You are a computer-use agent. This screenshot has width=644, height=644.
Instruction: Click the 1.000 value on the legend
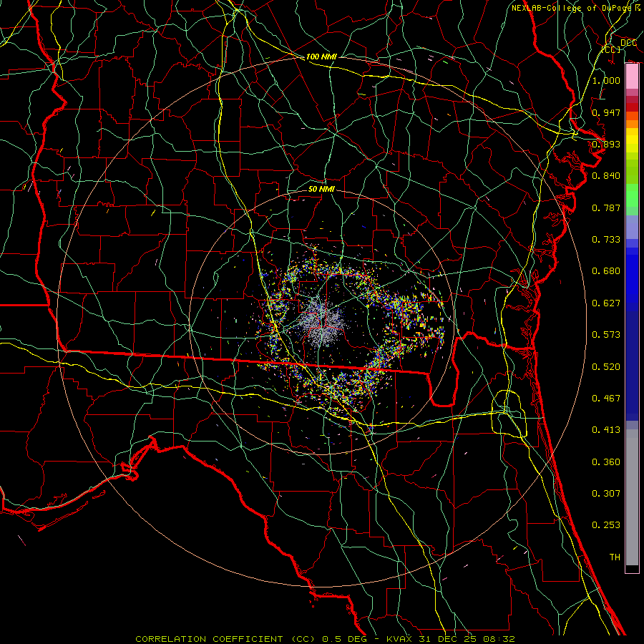tap(606, 81)
